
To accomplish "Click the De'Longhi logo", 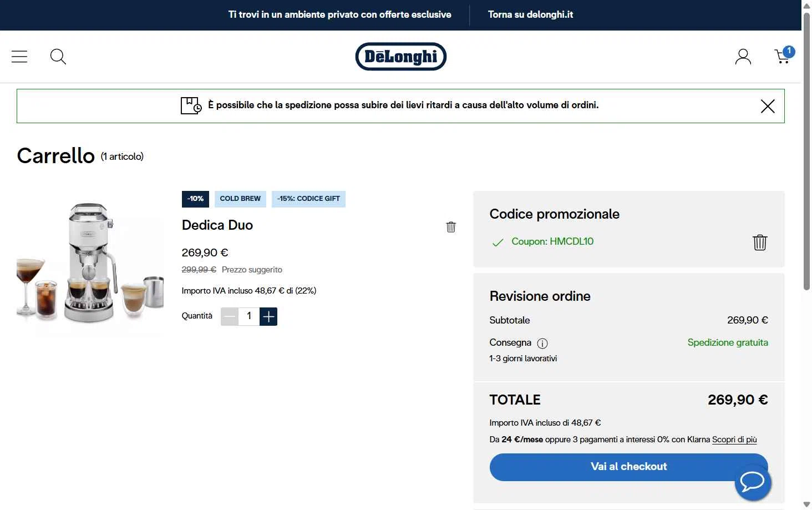I will (x=401, y=57).
